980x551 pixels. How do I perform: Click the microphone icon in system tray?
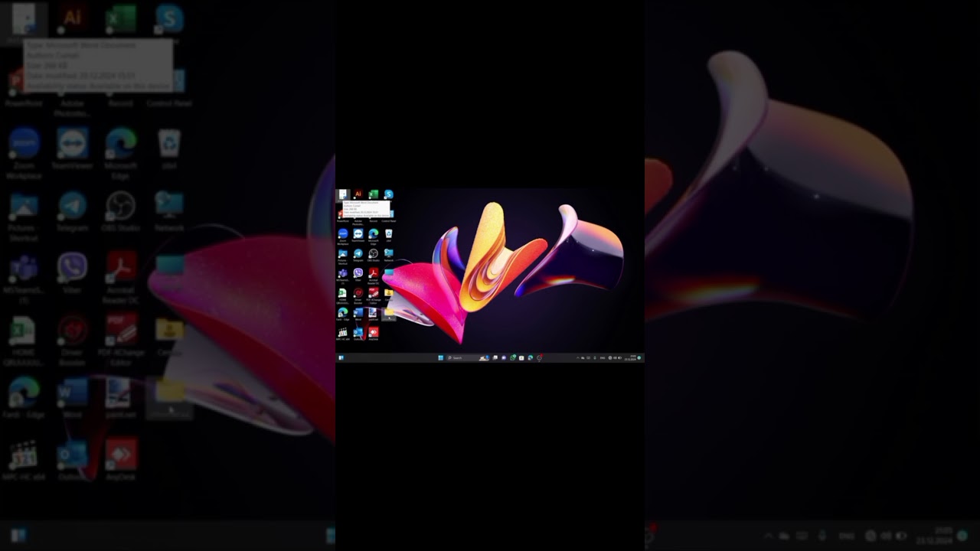[595, 357]
